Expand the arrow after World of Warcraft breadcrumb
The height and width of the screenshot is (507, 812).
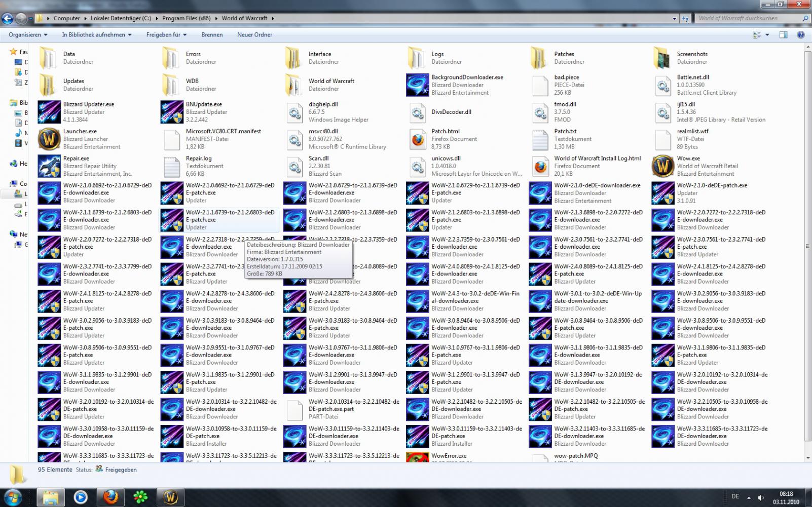[273, 18]
